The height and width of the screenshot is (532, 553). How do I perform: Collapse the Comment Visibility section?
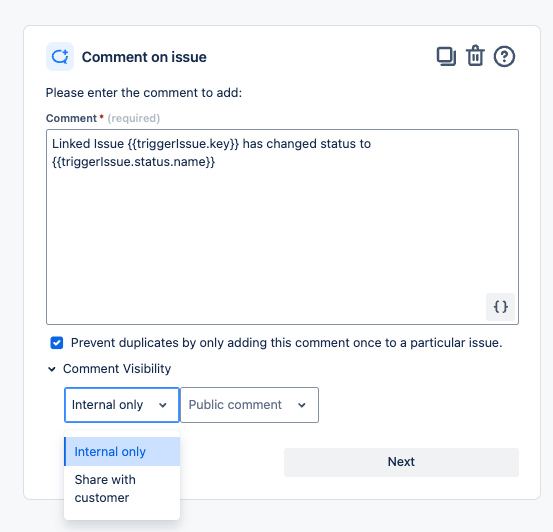51,369
